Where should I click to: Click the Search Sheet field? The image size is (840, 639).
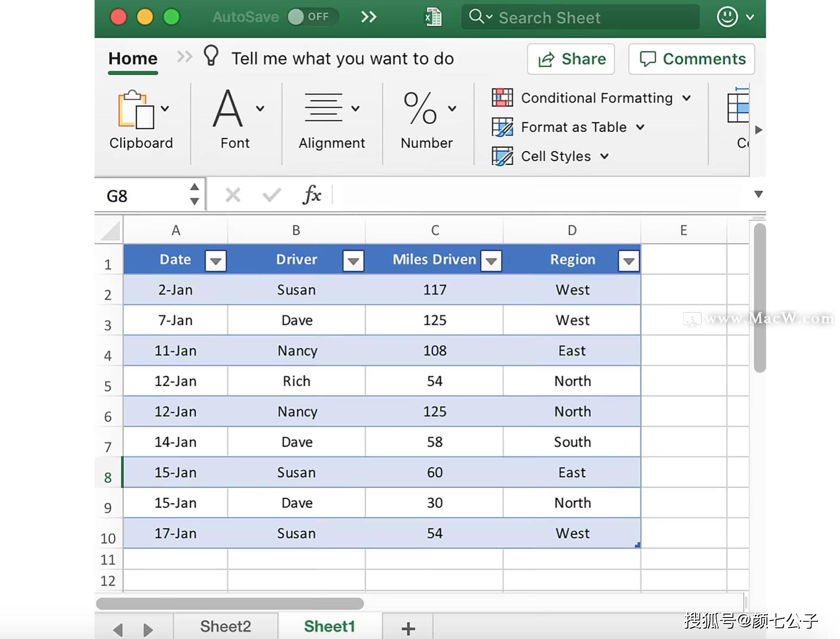(580, 17)
